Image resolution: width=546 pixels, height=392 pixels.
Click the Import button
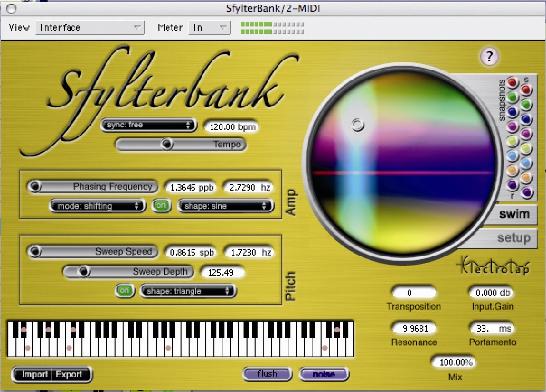[x=35, y=375]
